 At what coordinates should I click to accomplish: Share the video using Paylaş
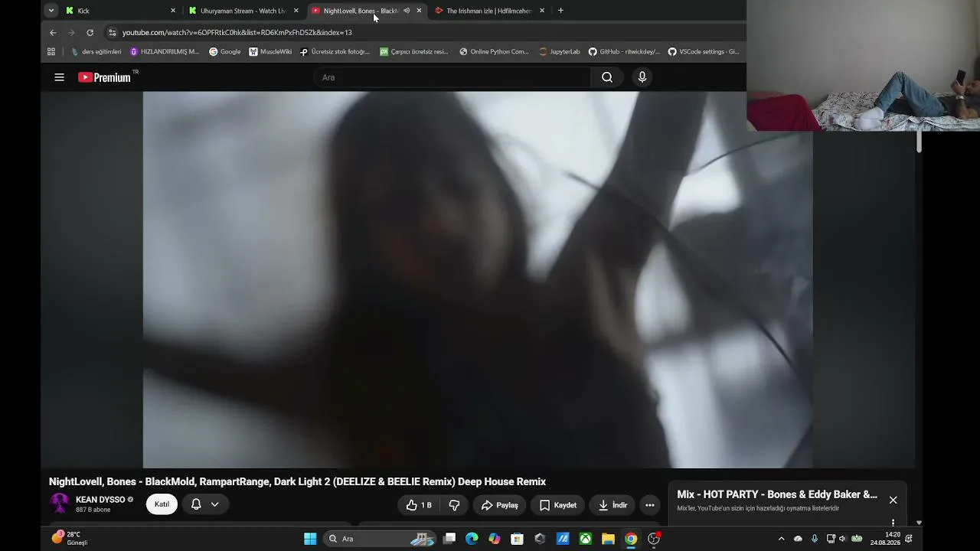[499, 505]
